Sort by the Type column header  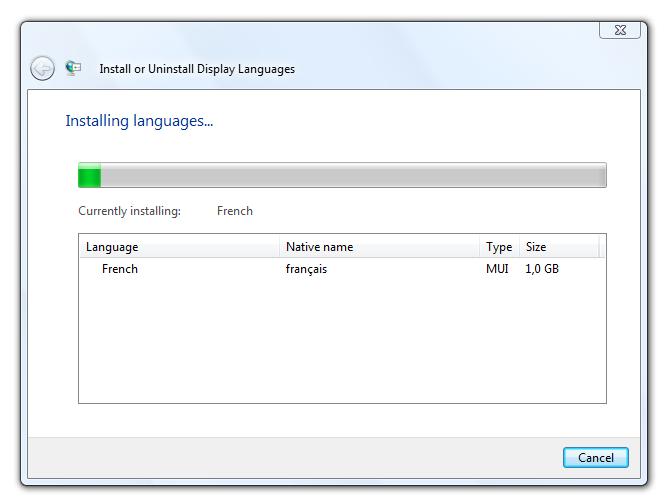pos(498,247)
